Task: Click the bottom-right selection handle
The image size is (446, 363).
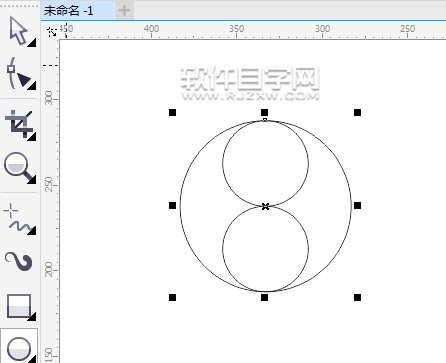Action: point(357,297)
